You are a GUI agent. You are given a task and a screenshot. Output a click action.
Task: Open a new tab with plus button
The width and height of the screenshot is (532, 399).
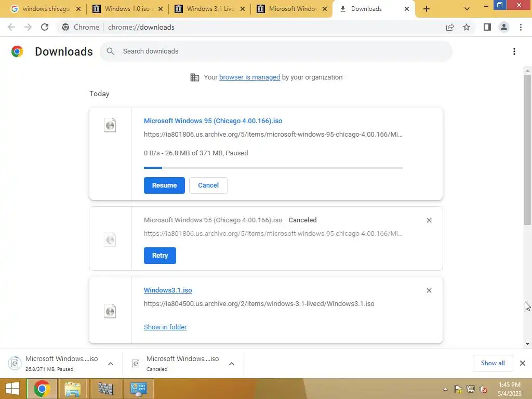point(427,9)
